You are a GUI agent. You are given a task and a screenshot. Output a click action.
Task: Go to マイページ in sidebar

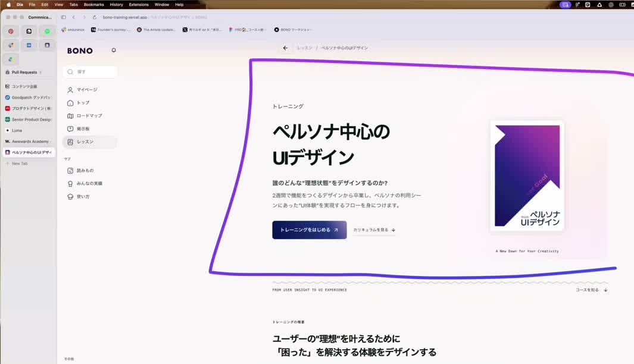click(x=90, y=90)
